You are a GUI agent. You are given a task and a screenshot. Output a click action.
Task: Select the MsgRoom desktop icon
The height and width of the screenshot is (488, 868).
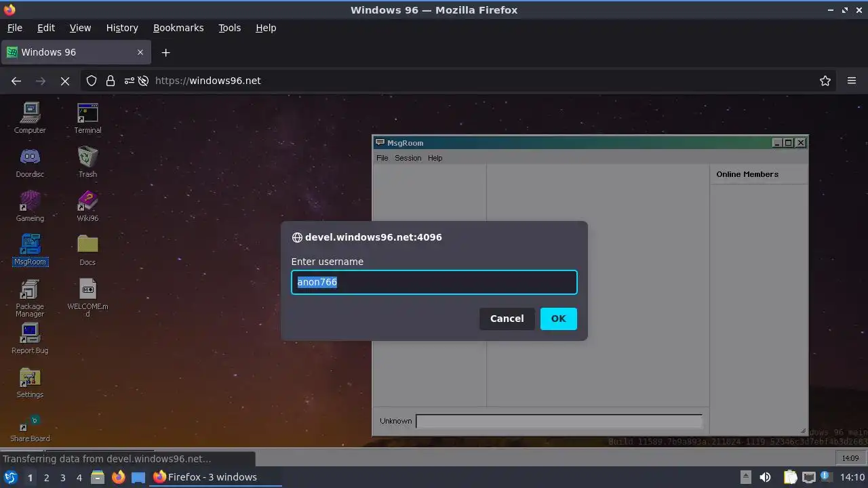click(30, 250)
